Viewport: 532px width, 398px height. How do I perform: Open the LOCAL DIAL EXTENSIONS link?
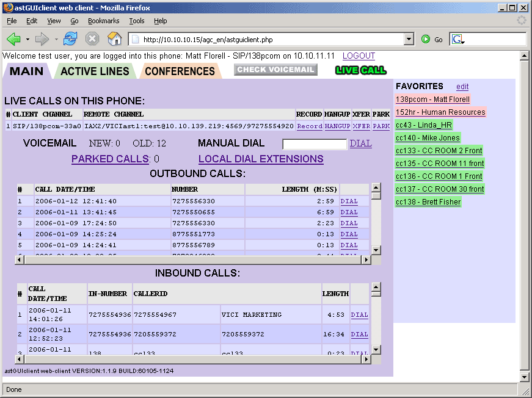pos(261,159)
